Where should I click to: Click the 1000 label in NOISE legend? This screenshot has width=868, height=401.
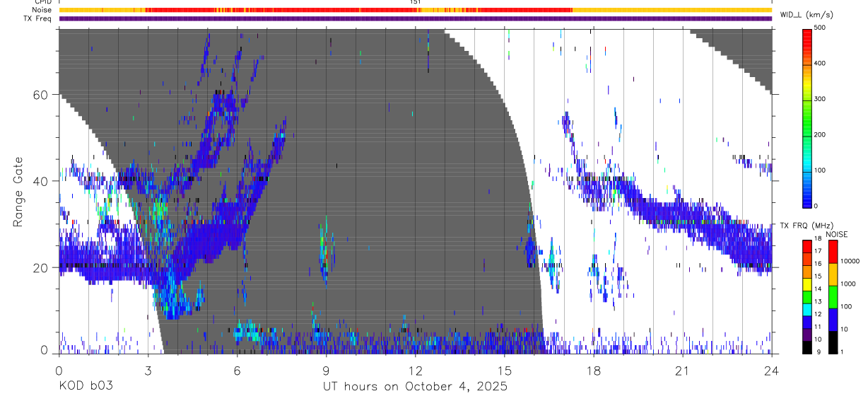point(849,284)
